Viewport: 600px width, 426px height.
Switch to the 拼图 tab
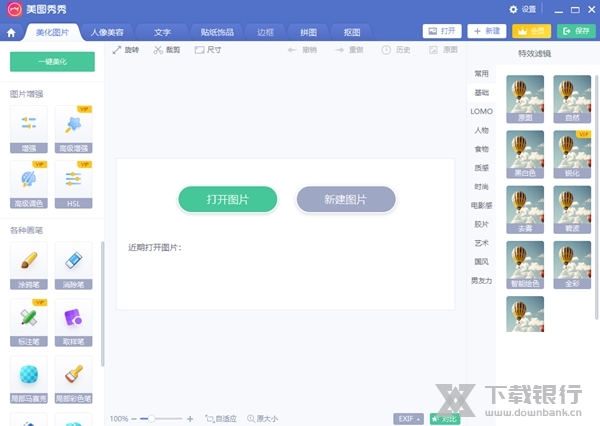pyautogui.click(x=308, y=33)
